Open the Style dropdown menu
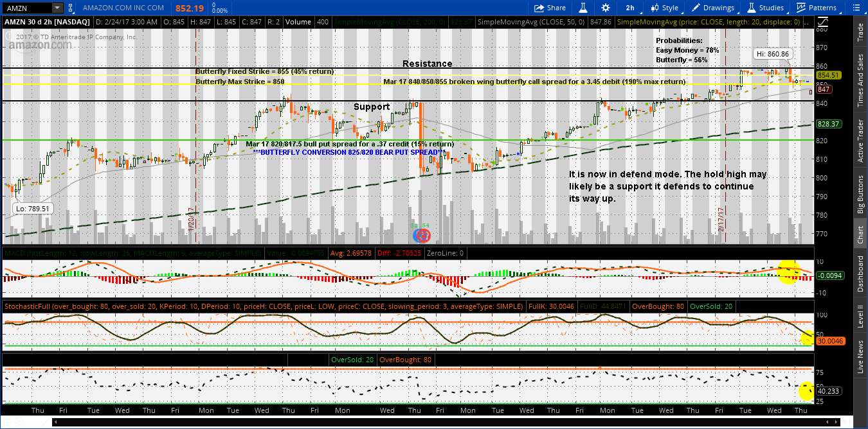The width and height of the screenshot is (868, 429). [665, 8]
